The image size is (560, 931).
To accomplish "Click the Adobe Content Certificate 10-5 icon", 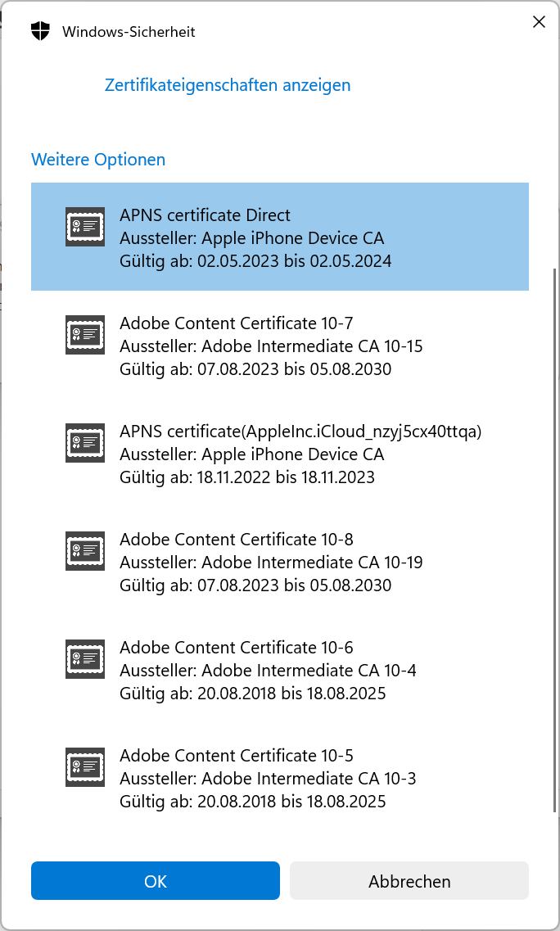I will pos(85,767).
